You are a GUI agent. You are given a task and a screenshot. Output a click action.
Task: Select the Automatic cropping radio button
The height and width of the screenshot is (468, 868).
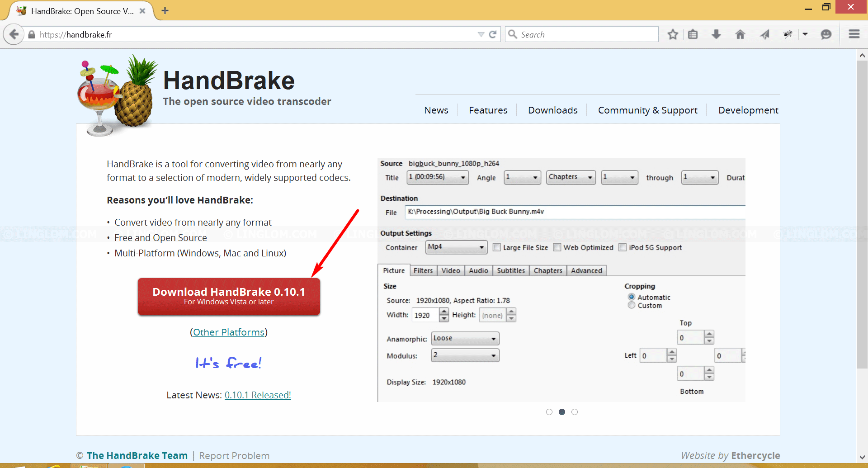click(x=632, y=297)
